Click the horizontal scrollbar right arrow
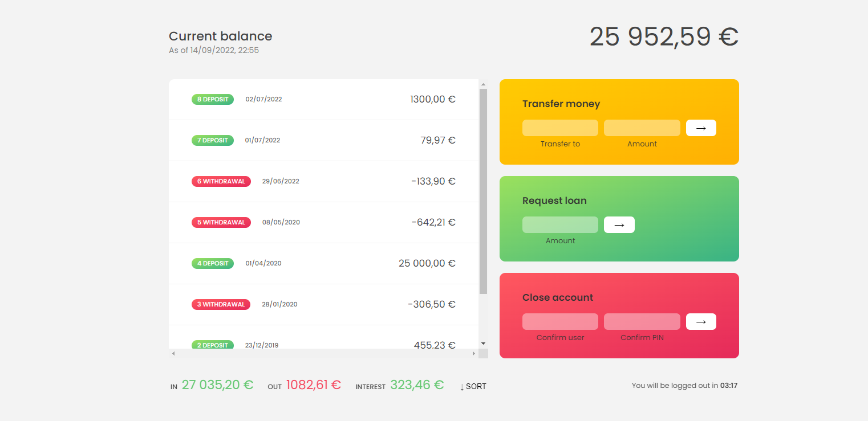 point(473,354)
